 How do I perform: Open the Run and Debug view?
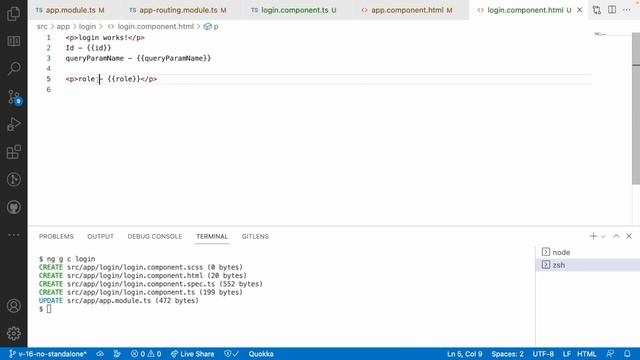13,124
